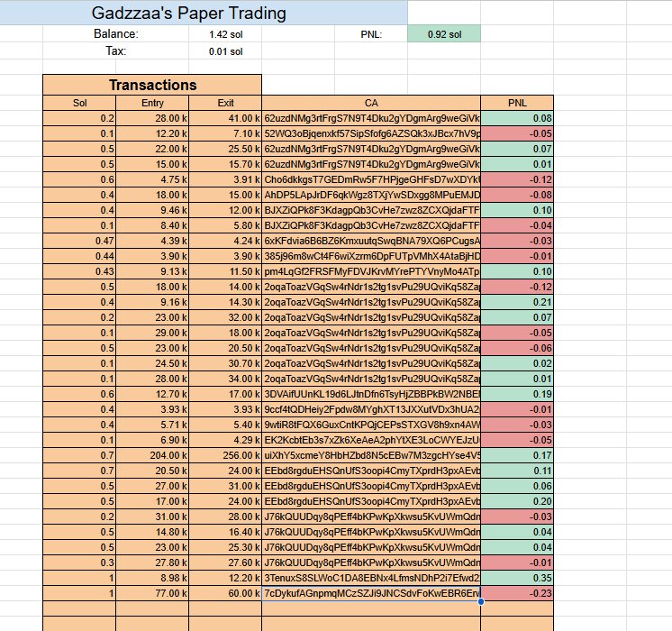Select the green PNL total 0.92 sol cell
Viewport: 672px width, 631px height.
[x=444, y=34]
